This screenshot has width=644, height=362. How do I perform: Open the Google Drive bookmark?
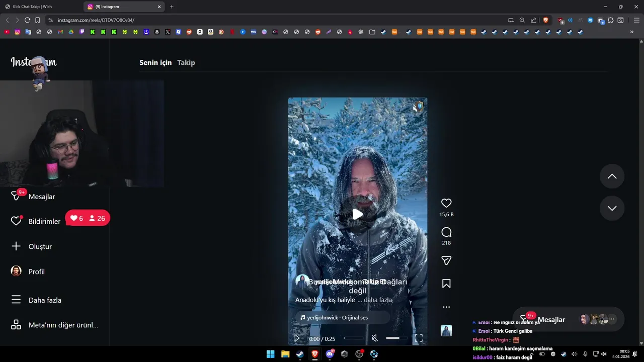71,32
